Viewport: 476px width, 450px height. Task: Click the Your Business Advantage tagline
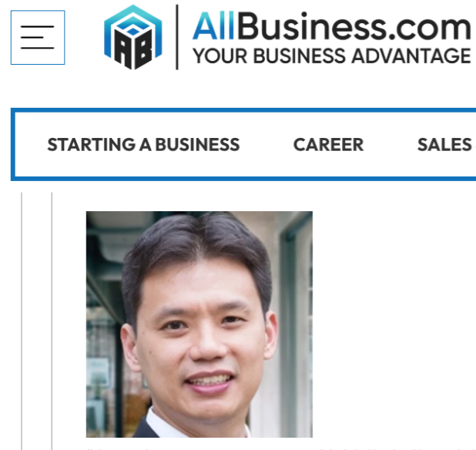coord(332,56)
